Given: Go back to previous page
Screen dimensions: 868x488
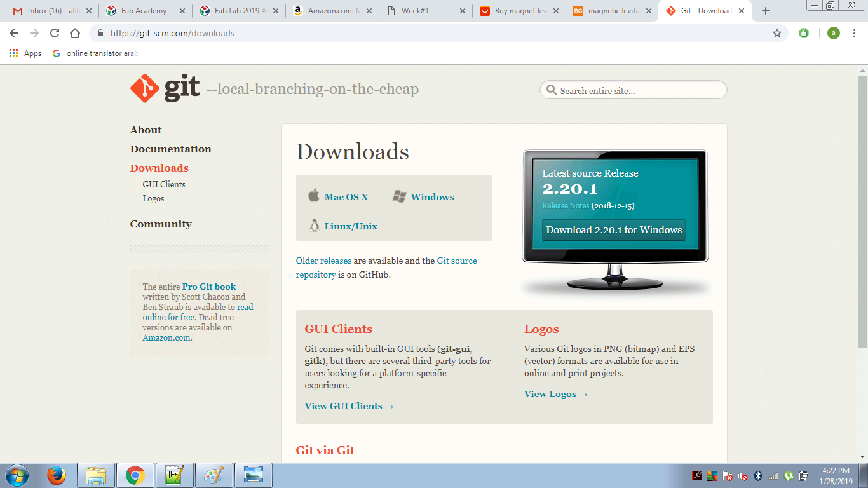Looking at the screenshot, I should pos(14,33).
